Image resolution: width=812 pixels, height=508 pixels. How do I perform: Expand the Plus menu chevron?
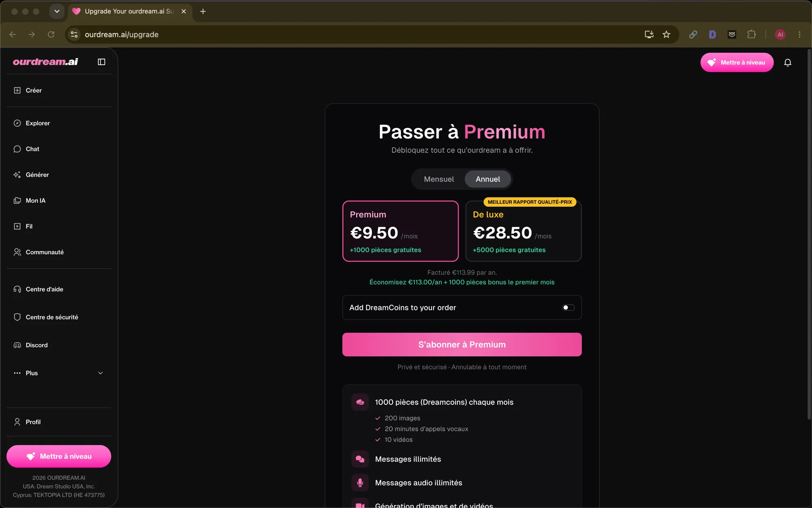100,373
